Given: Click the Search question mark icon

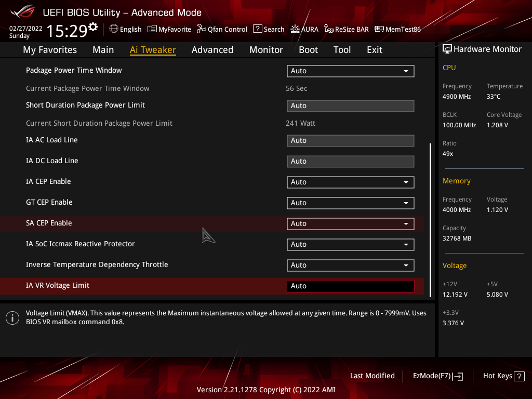Looking at the screenshot, I should click(258, 29).
